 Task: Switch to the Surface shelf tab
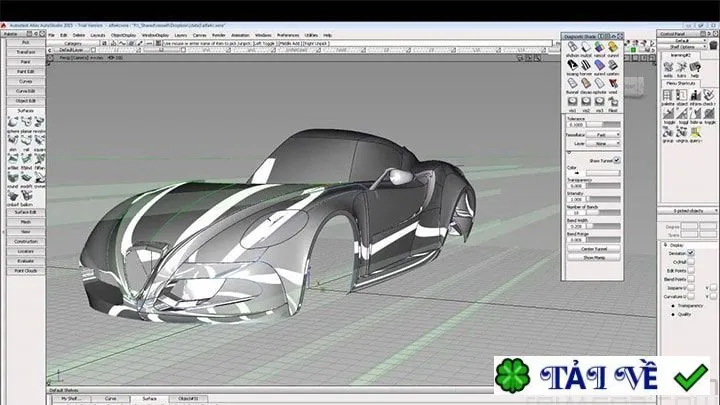(149, 399)
